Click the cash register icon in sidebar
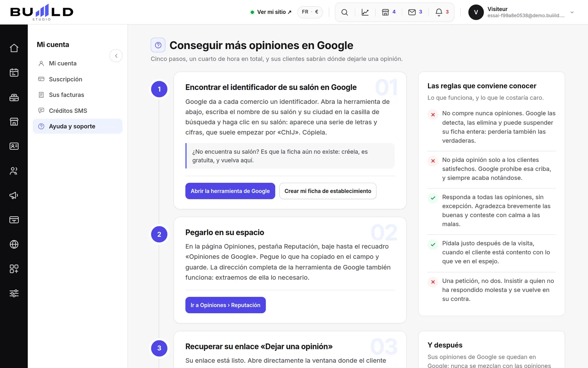Screen dimensions: 588x368 (x=14, y=97)
